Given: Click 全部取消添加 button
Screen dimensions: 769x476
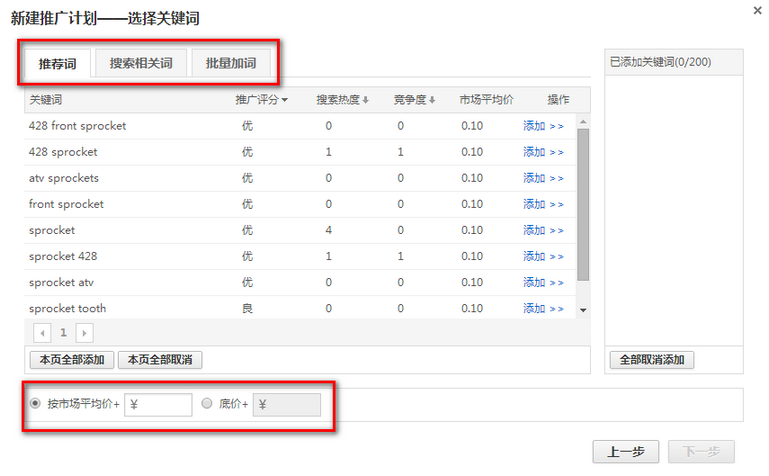Looking at the screenshot, I should (x=651, y=360).
